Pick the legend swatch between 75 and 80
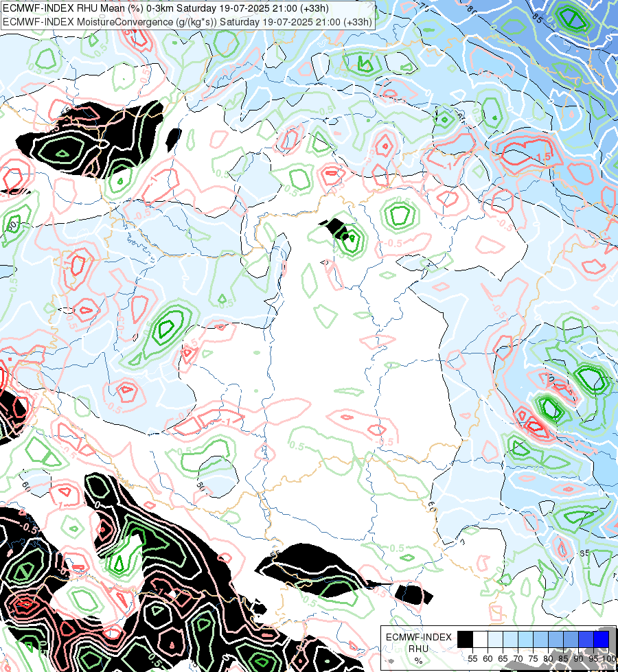 pyautogui.click(x=541, y=639)
